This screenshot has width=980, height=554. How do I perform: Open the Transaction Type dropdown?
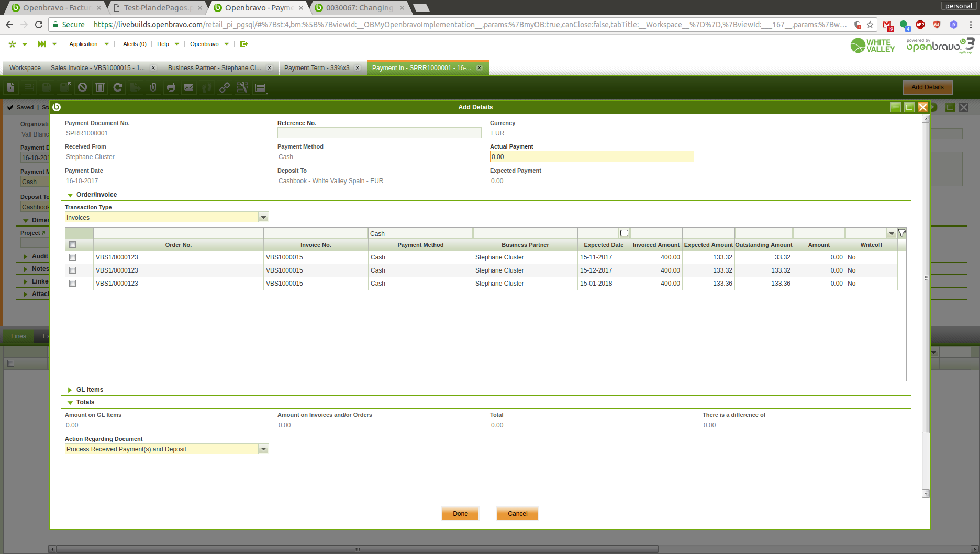(263, 218)
